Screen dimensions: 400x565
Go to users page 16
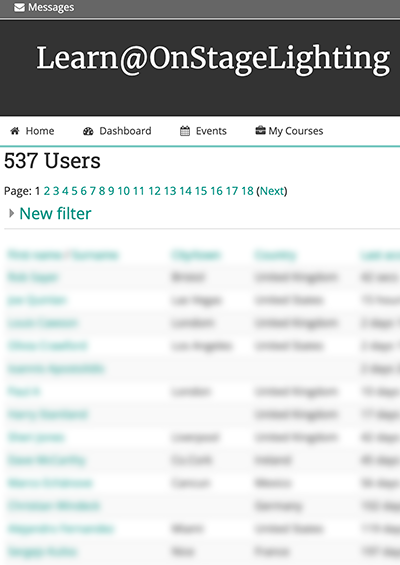pyautogui.click(x=217, y=191)
